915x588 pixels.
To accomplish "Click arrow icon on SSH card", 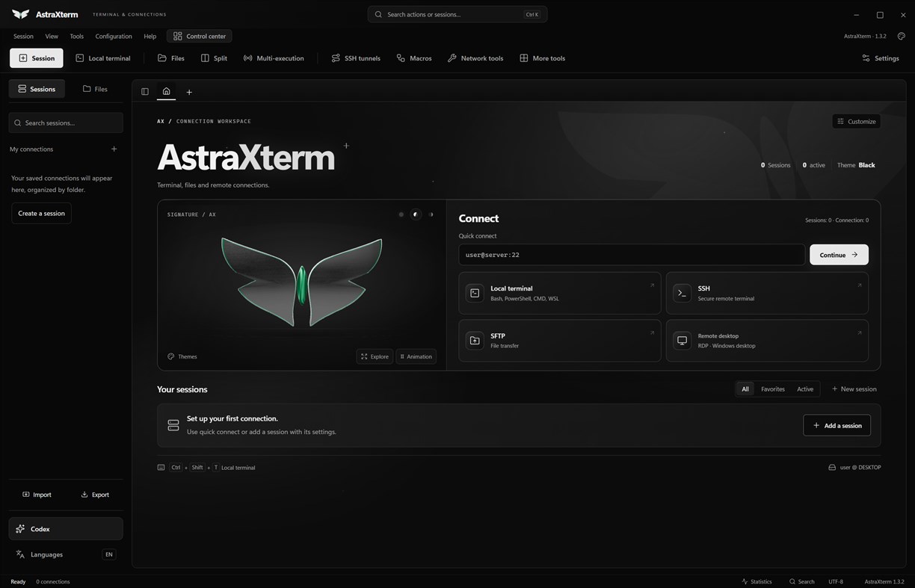I will tap(859, 285).
